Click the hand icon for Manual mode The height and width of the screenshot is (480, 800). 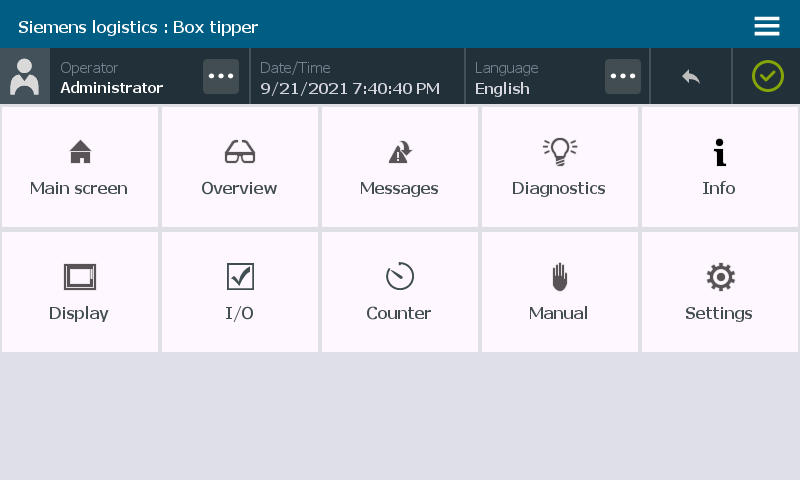click(559, 277)
